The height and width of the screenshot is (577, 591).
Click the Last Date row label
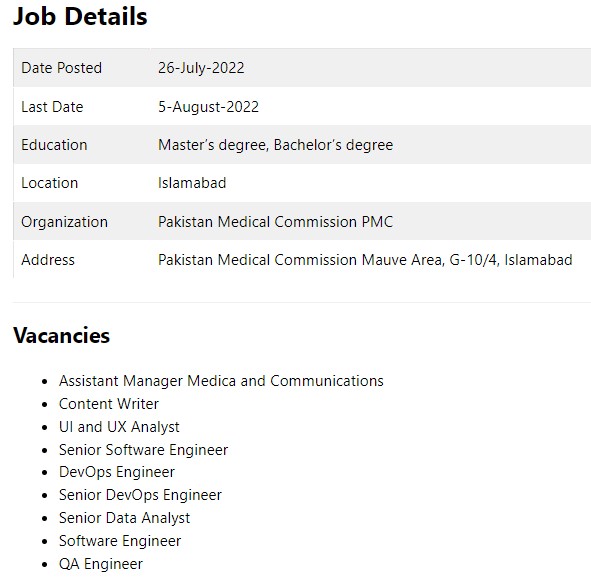(52, 107)
